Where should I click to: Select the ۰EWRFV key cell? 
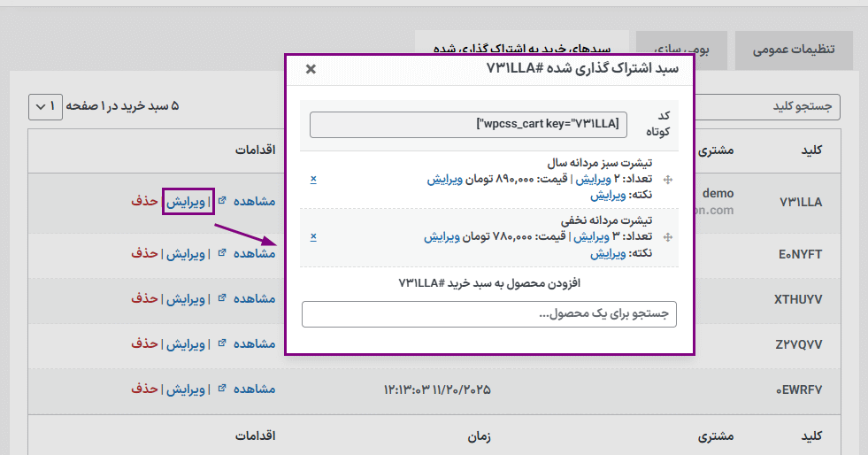coord(799,389)
